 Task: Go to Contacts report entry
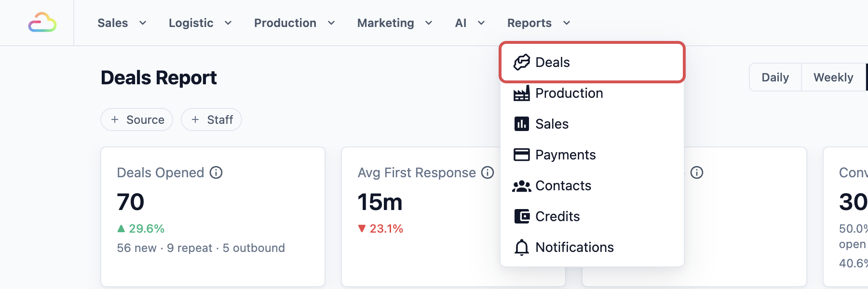(x=592, y=185)
